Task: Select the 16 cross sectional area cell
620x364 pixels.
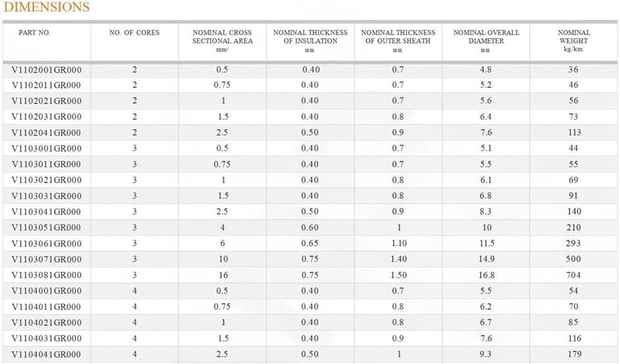Action: [222, 274]
